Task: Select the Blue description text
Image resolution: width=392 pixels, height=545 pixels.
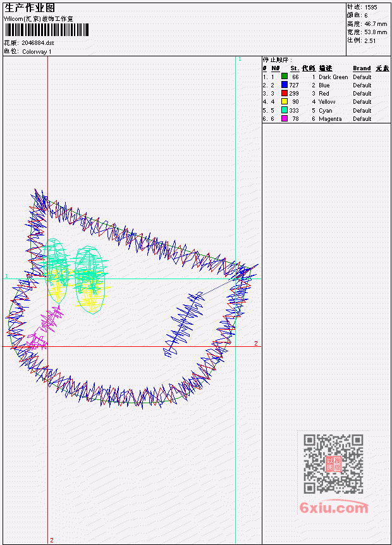Action: (x=324, y=85)
